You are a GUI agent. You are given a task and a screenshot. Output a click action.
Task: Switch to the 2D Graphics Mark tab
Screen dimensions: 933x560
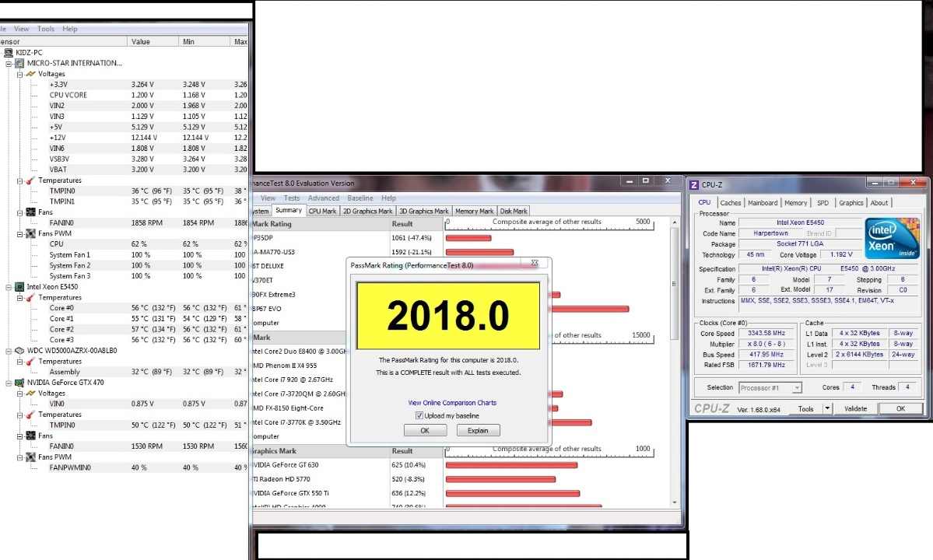click(x=368, y=211)
